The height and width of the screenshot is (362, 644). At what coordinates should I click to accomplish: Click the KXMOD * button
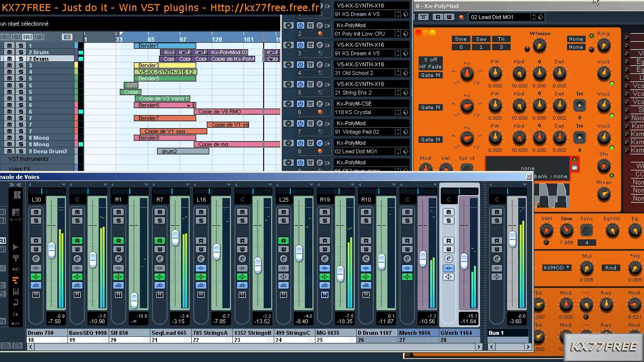point(556,267)
